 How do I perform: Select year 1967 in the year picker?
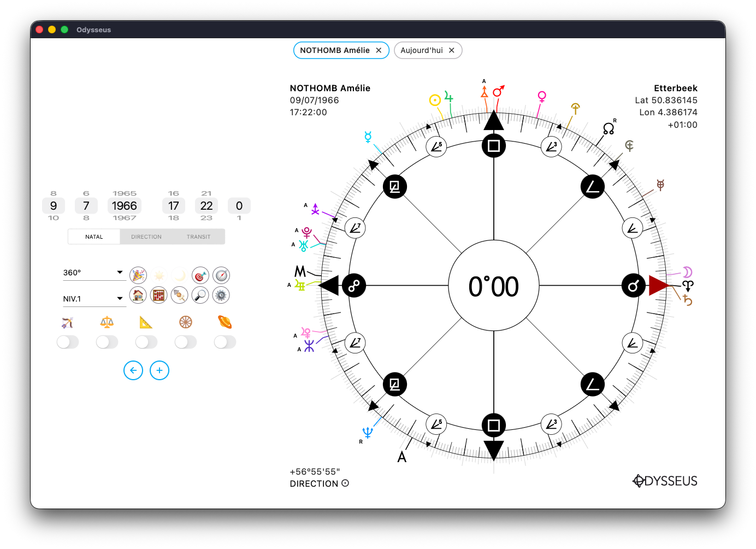click(x=125, y=218)
